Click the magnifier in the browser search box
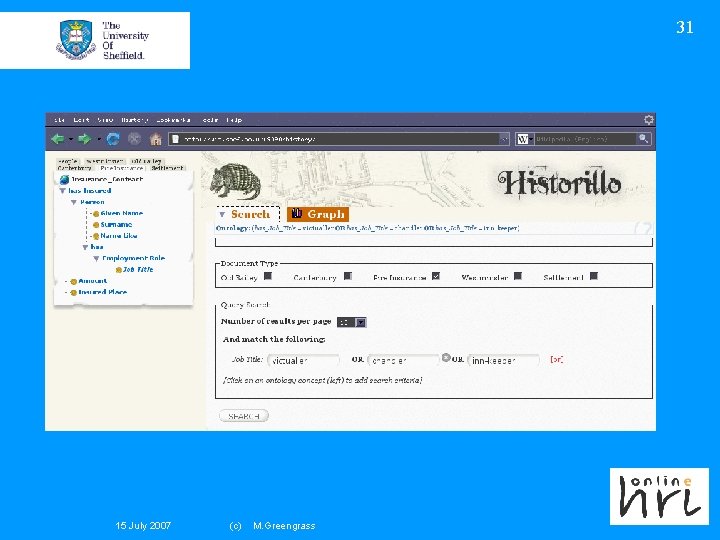Image resolution: width=720 pixels, height=540 pixels. pyautogui.click(x=643, y=139)
